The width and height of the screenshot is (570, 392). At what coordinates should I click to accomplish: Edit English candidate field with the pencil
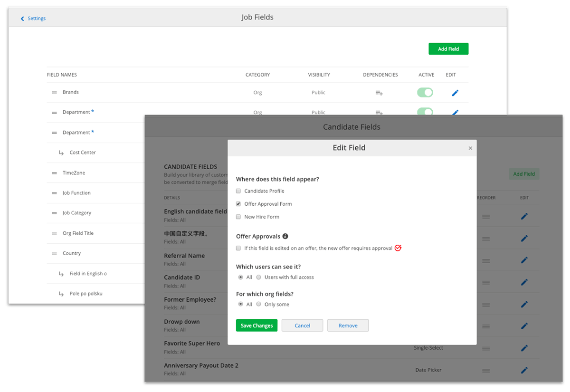tap(524, 216)
